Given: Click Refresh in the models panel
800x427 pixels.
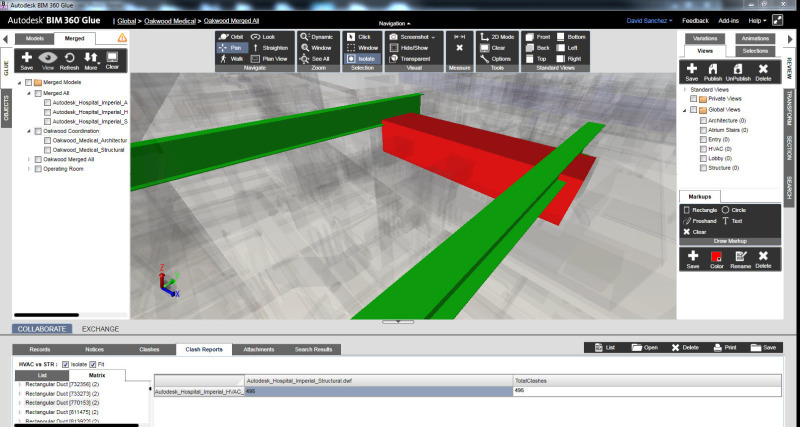Looking at the screenshot, I should click(69, 61).
